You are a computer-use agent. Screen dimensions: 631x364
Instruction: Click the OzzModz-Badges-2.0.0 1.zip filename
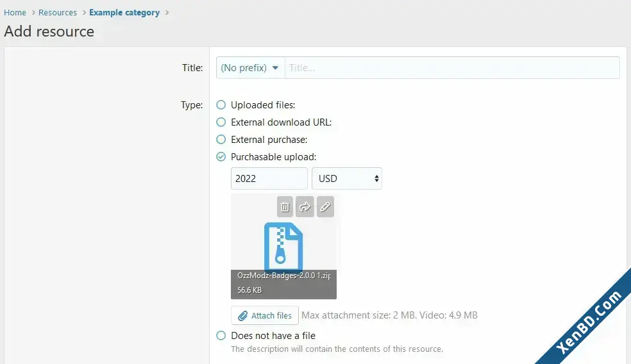[x=283, y=276]
